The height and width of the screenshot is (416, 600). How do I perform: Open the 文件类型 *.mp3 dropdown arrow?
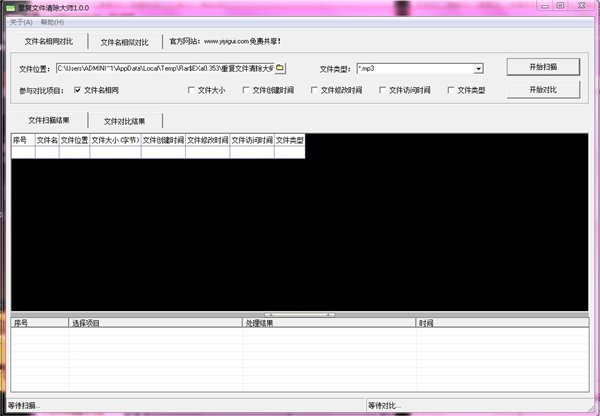click(478, 69)
